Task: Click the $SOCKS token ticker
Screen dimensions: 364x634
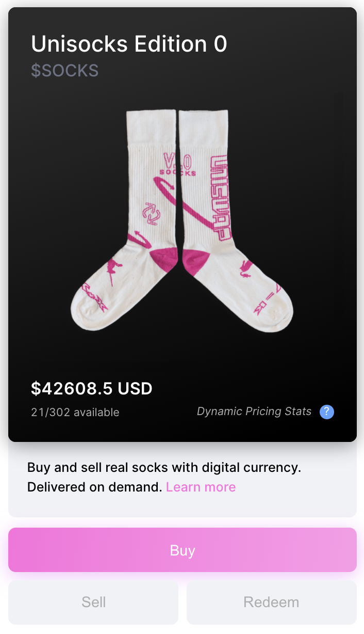Action: tap(65, 70)
